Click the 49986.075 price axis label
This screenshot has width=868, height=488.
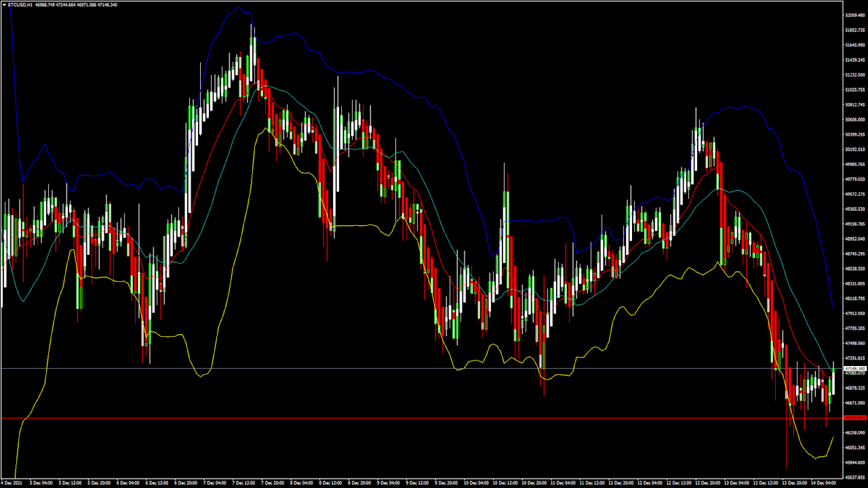click(x=854, y=164)
